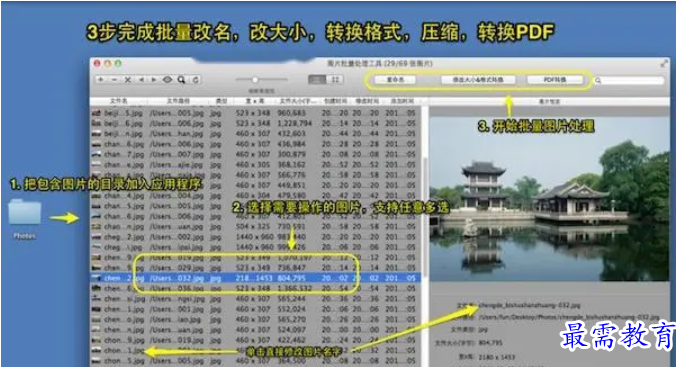Open the Photos folder on desktop

tap(25, 214)
